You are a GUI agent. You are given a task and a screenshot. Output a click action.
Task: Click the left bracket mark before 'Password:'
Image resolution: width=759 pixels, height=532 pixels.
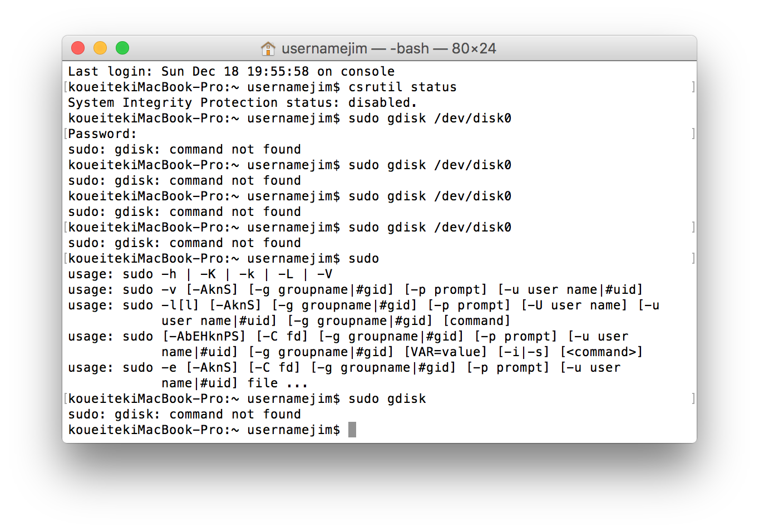[x=66, y=134]
